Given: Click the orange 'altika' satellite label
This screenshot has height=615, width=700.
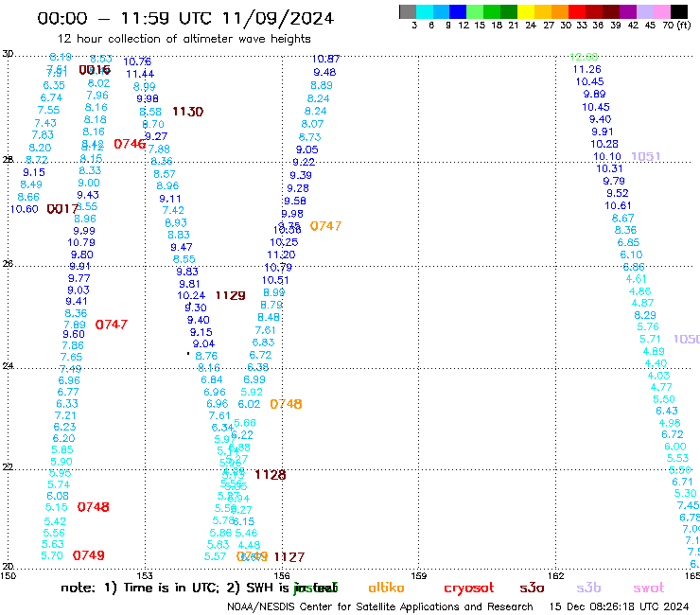Looking at the screenshot, I should click(386, 588).
